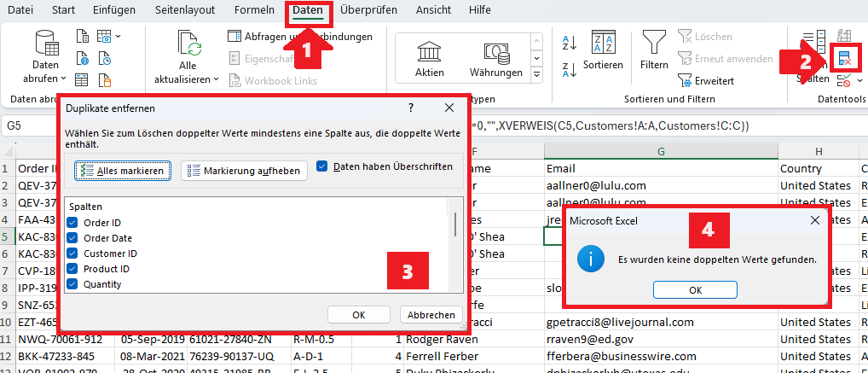868x373 pixels.
Task: Click the From Picture camera-table icon
Action: (105, 38)
